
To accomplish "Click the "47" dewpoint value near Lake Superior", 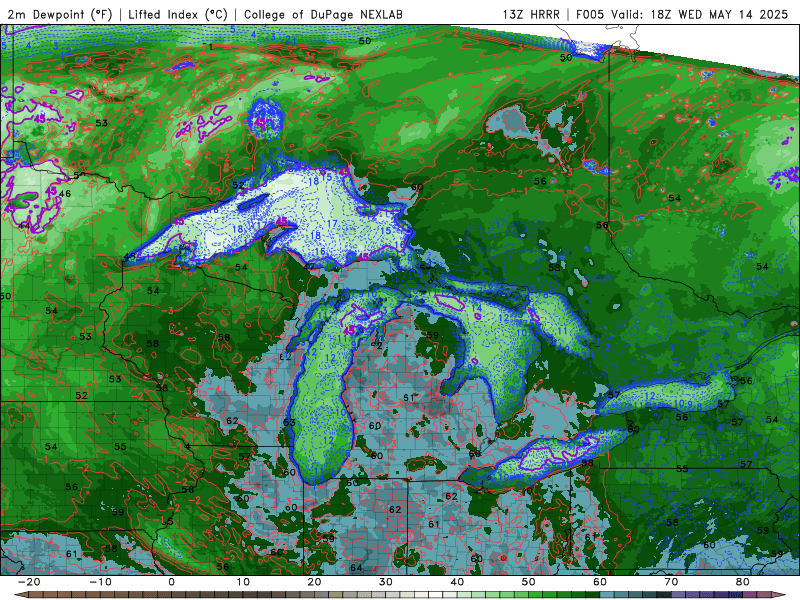I will click(x=309, y=266).
